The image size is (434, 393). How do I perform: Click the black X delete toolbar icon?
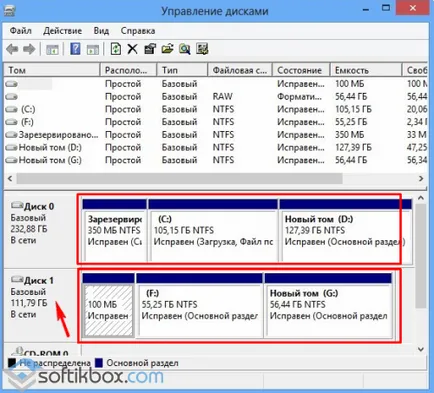click(132, 49)
